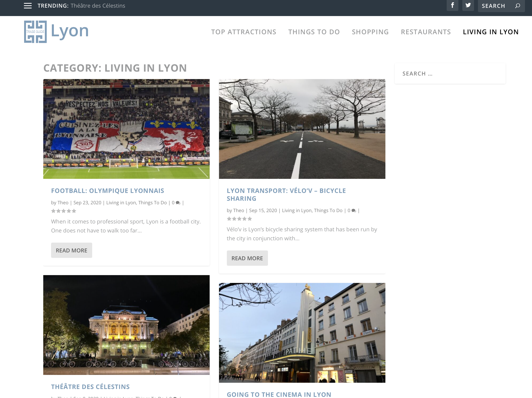Click Things To Do category on Vélo'v post
Screen dimensions: 532x398
pos(328,211)
